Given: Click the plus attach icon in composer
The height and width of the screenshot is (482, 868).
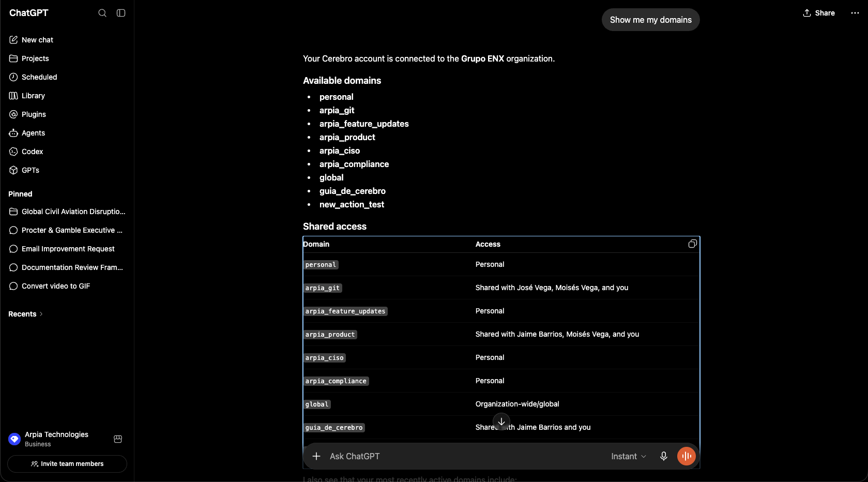Looking at the screenshot, I should (x=316, y=456).
